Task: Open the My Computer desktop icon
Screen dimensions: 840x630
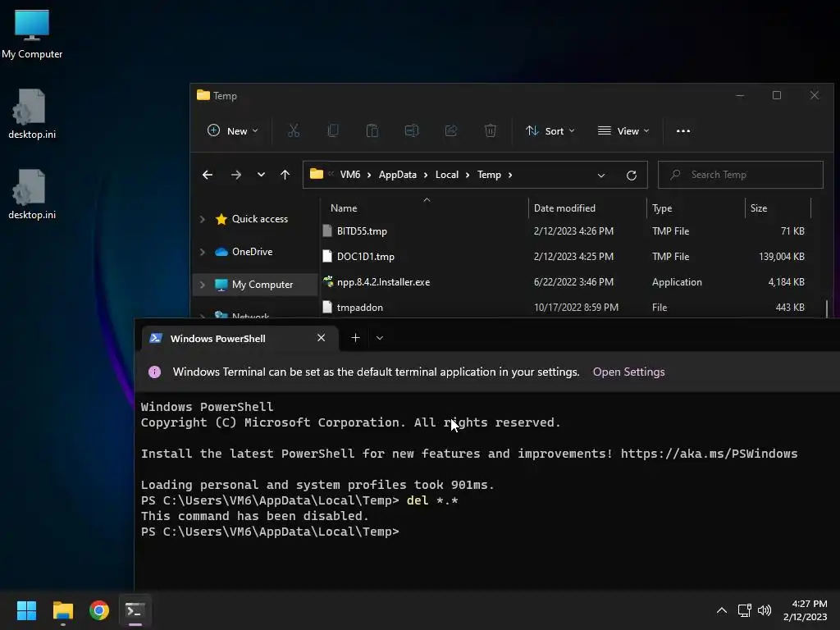Action: point(32,34)
